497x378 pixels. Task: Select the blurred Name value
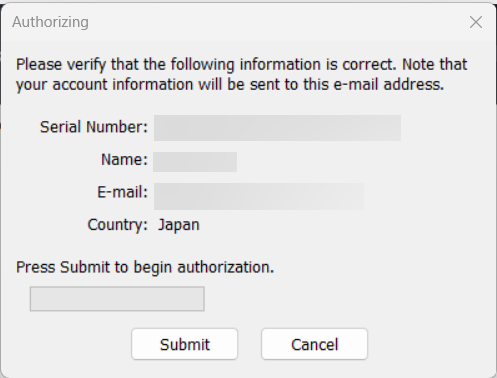pyautogui.click(x=195, y=162)
